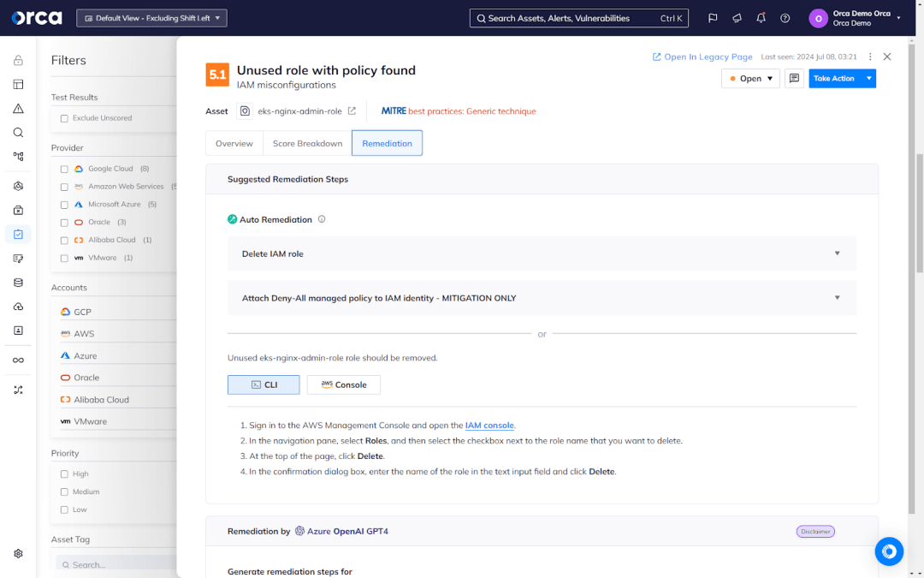
Task: Click the Orca logo in header
Action: click(x=37, y=18)
